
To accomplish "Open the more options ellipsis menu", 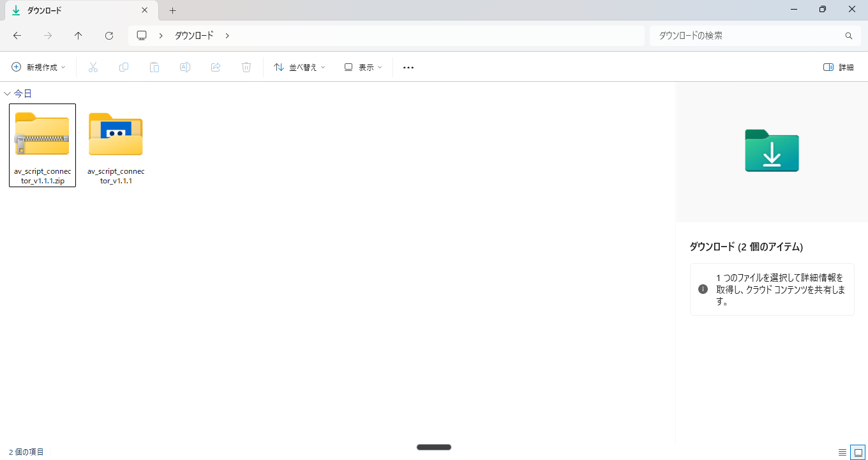I will [x=408, y=67].
